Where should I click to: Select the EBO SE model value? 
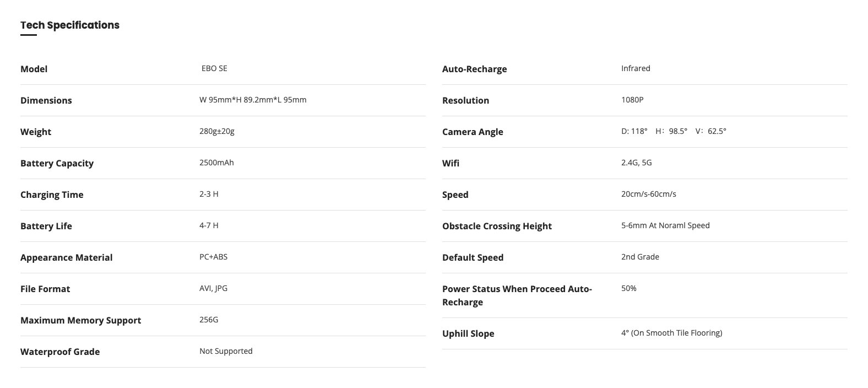coord(214,68)
